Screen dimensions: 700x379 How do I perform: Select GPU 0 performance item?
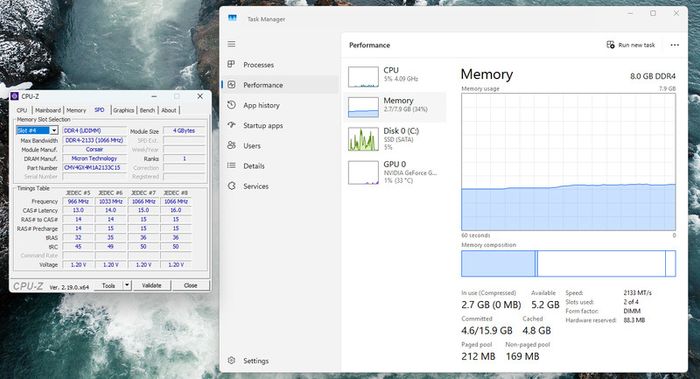coord(395,172)
